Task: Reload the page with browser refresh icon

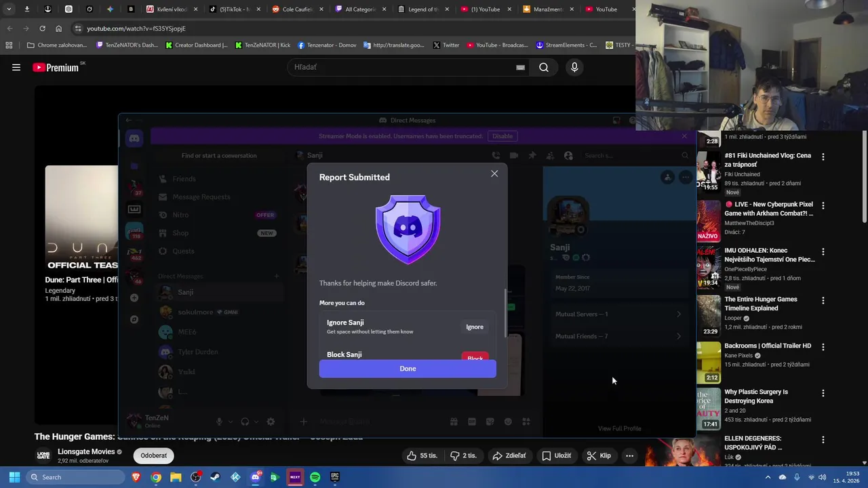Action: [42, 28]
